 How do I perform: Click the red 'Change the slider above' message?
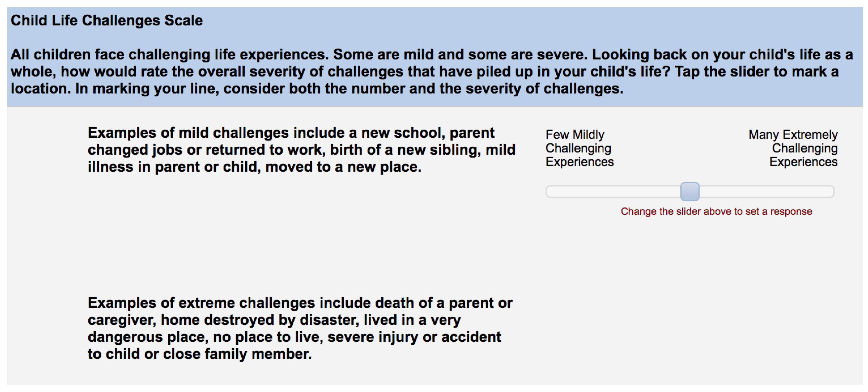point(716,211)
